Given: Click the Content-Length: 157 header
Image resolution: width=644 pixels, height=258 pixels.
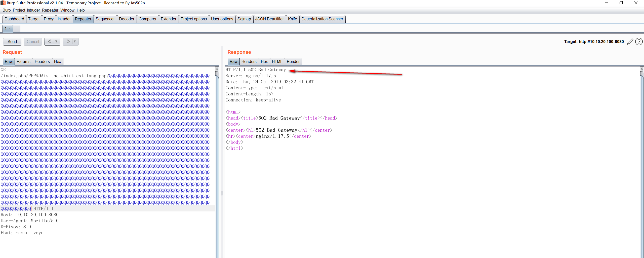Looking at the screenshot, I should click(x=249, y=94).
